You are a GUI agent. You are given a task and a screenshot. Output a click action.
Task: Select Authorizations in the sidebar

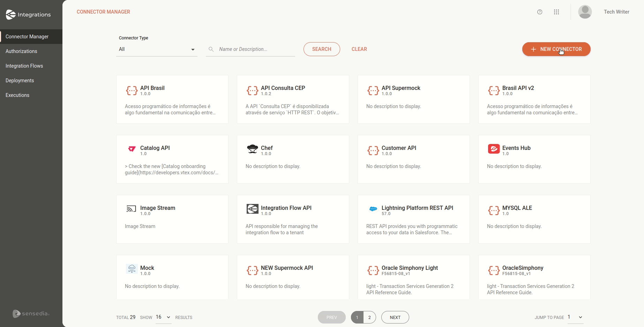22,51
